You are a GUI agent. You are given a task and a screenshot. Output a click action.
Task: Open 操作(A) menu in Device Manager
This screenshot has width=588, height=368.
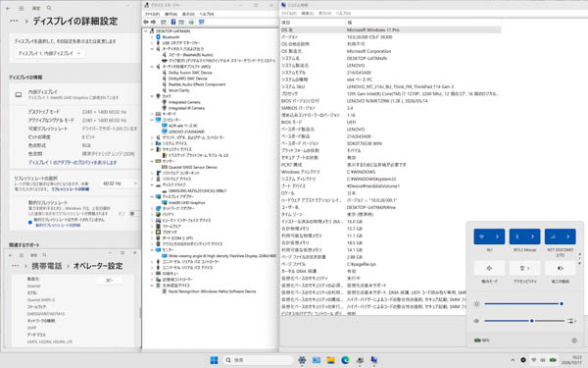pos(171,14)
